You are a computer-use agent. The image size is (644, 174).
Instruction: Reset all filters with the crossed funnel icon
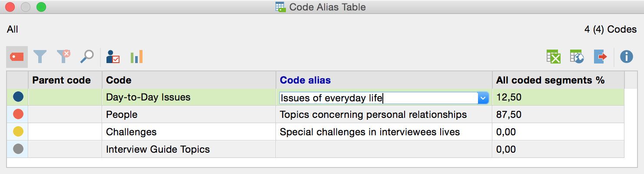click(x=63, y=57)
